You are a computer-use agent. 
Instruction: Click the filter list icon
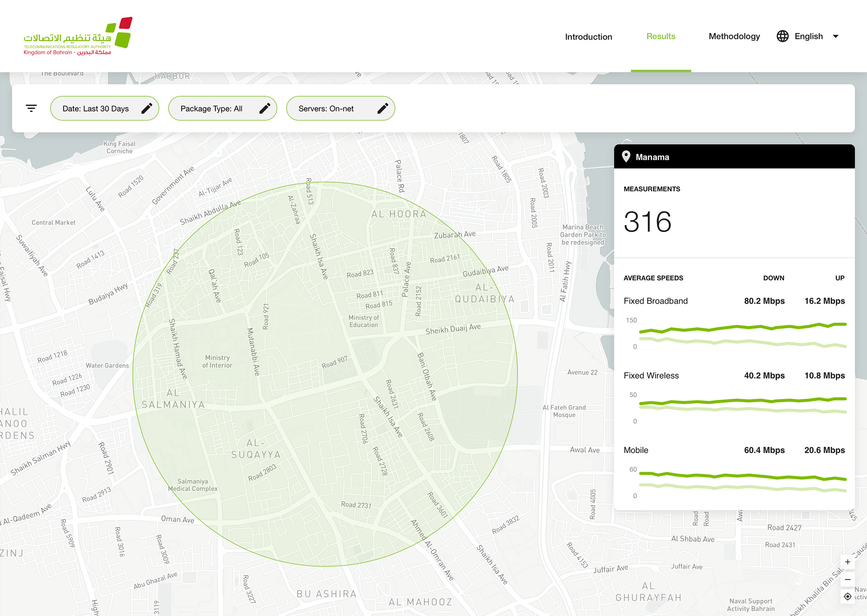pyautogui.click(x=31, y=108)
